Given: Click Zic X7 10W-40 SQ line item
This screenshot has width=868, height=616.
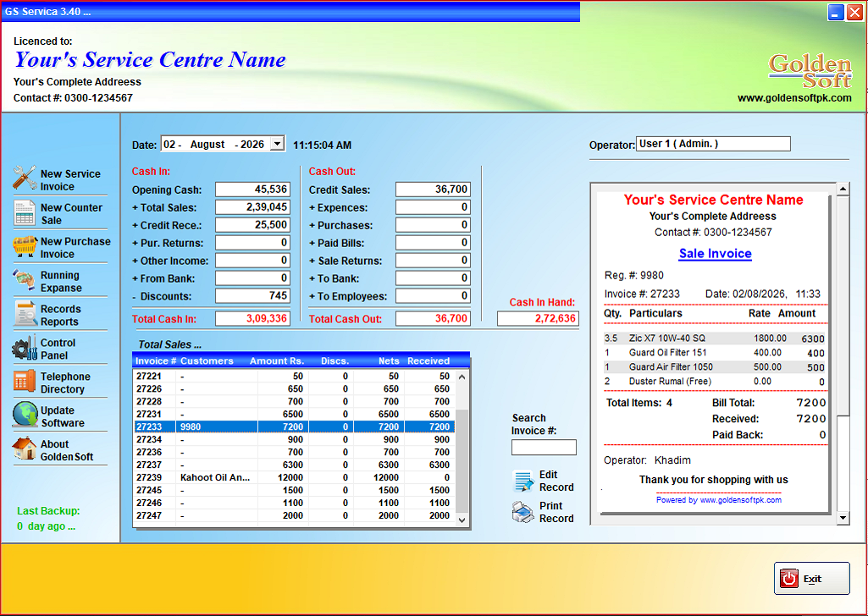Looking at the screenshot, I should 714,338.
